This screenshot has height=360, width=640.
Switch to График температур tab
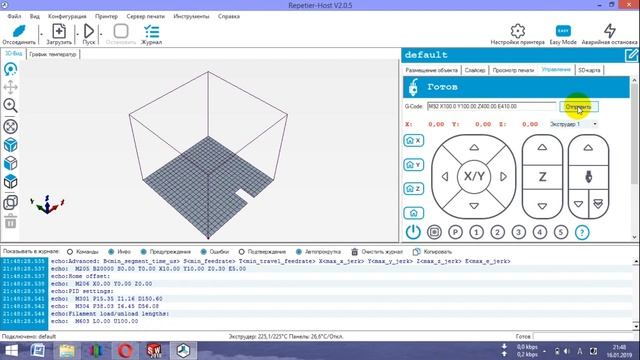[53, 54]
